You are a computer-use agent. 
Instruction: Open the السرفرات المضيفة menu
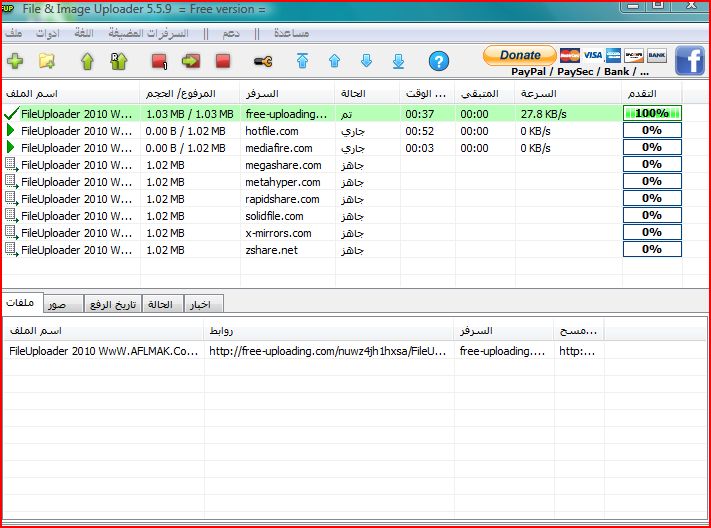point(148,33)
